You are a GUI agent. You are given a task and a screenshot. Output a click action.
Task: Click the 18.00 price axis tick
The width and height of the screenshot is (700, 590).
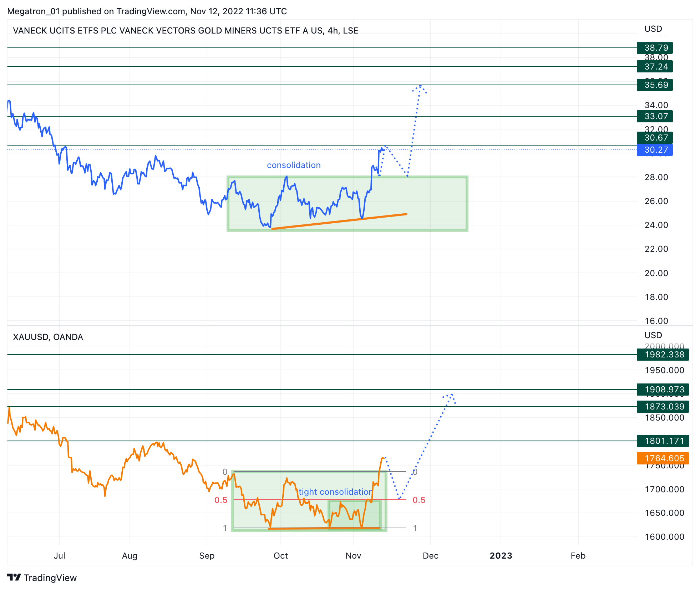pyautogui.click(x=656, y=297)
